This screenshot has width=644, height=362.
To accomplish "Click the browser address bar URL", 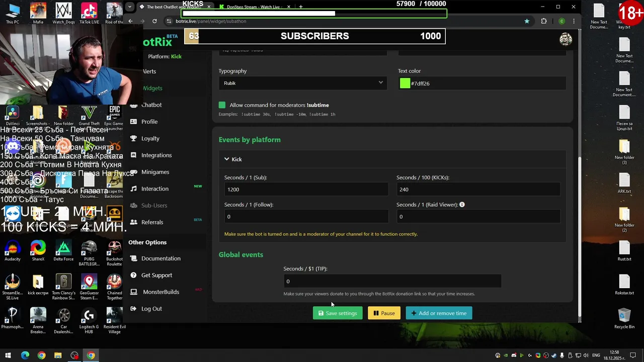I will click(x=211, y=21).
